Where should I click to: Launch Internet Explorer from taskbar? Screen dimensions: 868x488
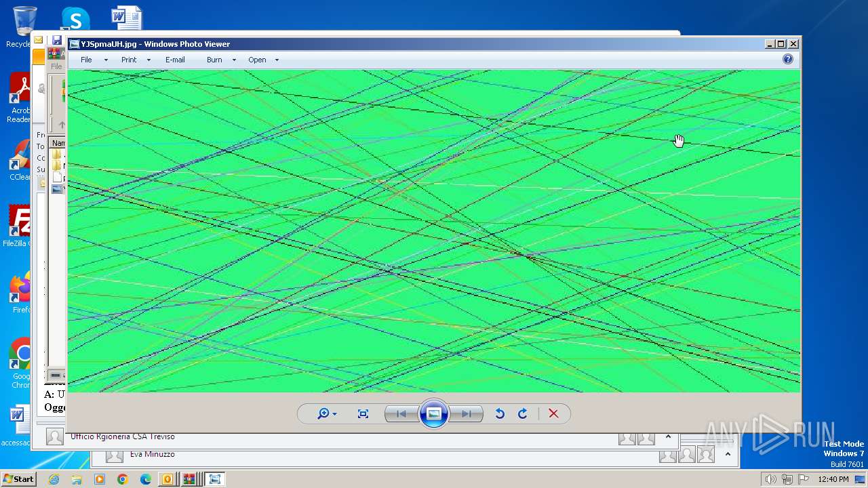(x=54, y=479)
